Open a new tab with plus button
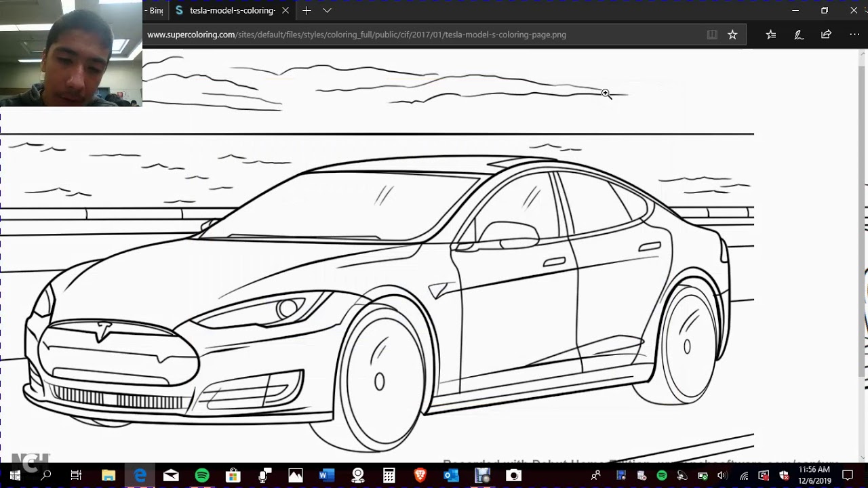The image size is (868, 488). coord(307,10)
